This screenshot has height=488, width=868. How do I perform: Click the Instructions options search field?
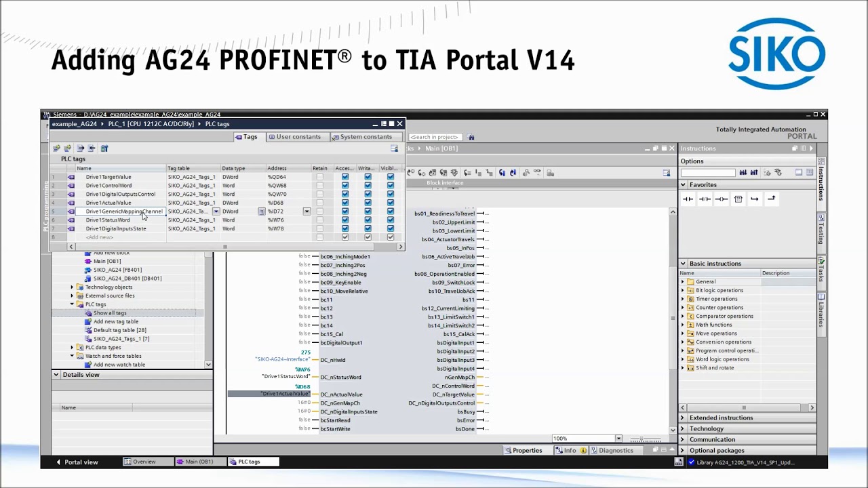point(708,173)
